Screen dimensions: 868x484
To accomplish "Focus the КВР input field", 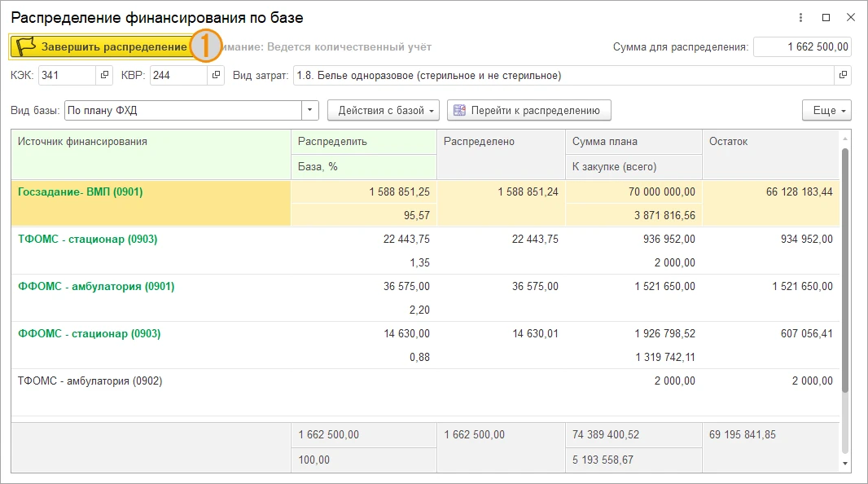I will 178,75.
